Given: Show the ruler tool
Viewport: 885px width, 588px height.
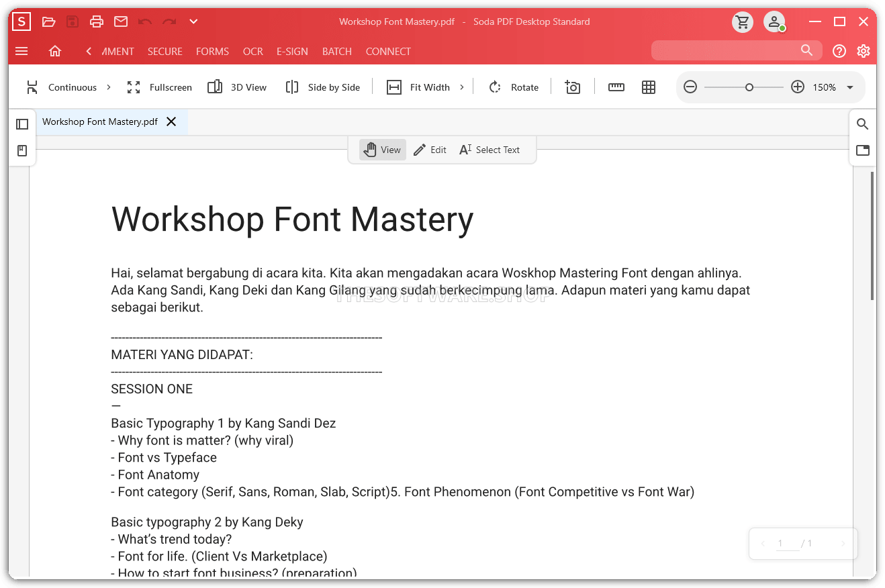Looking at the screenshot, I should coord(616,87).
